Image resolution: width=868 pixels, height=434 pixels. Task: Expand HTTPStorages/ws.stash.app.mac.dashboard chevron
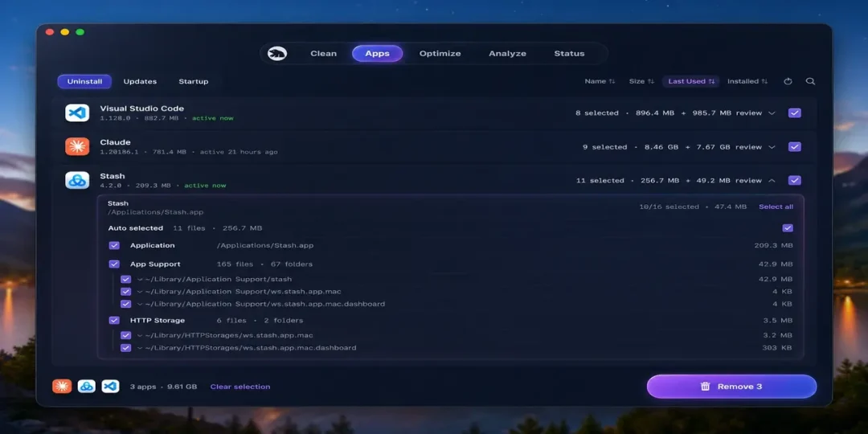(140, 348)
